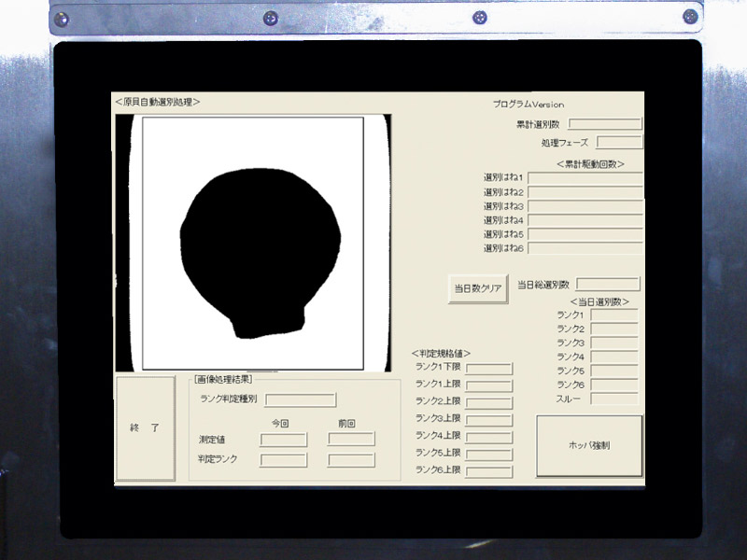Click the ランク5 daily count field
This screenshot has width=747, height=560.
click(x=613, y=371)
